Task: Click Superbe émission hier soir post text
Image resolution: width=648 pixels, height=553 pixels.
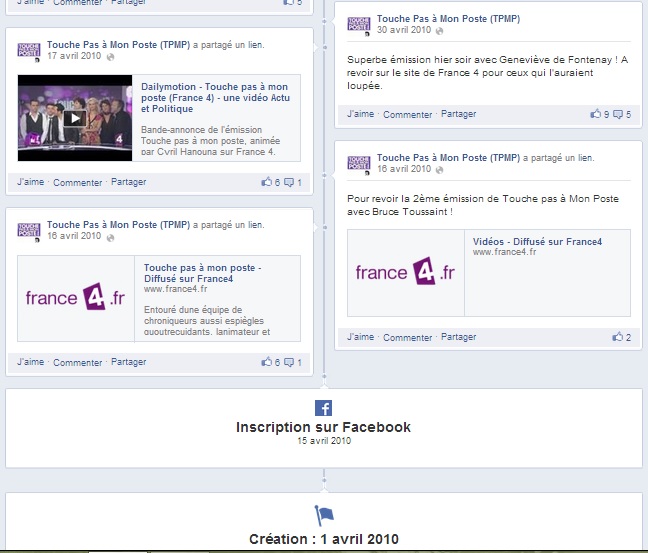Action: [487, 73]
